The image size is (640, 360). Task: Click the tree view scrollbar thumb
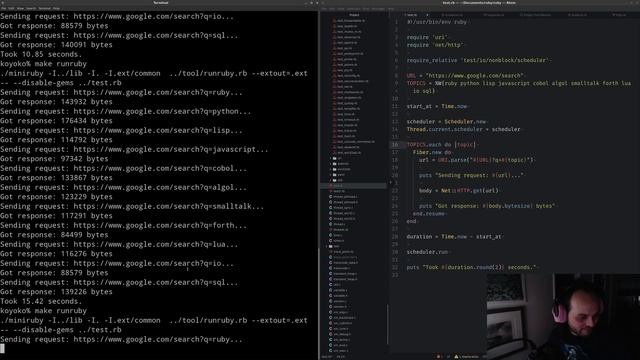[387, 324]
